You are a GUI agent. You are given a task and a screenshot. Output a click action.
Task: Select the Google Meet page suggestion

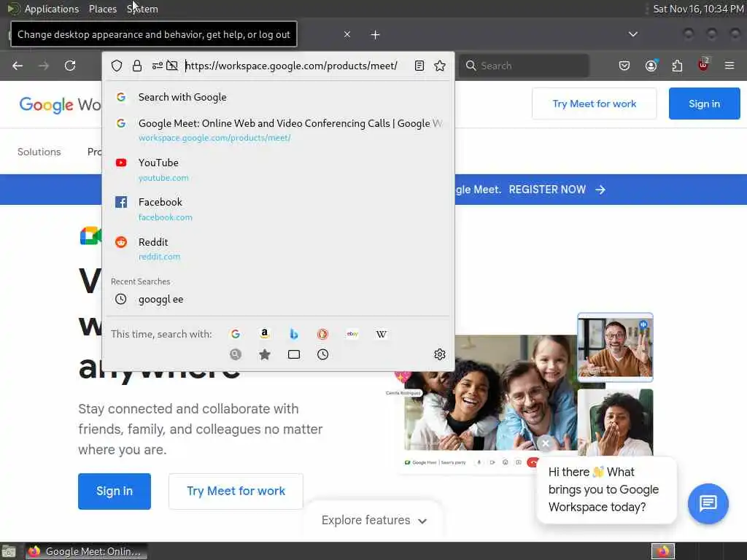click(279, 130)
